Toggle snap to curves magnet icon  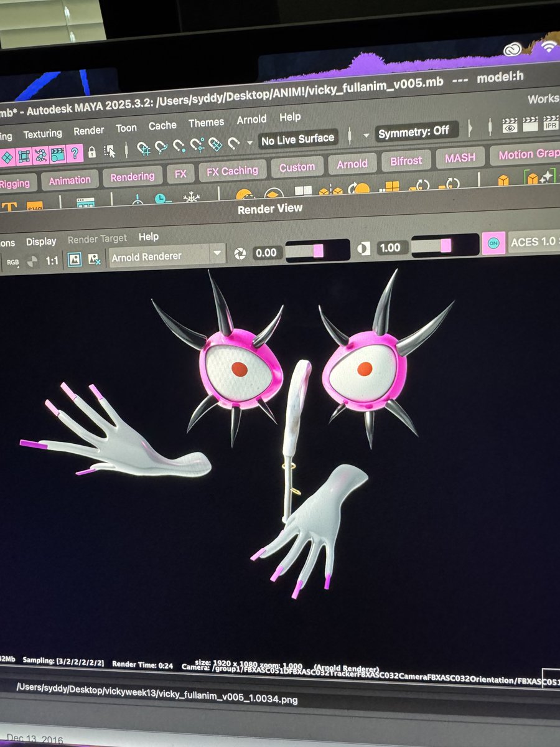pos(161,148)
